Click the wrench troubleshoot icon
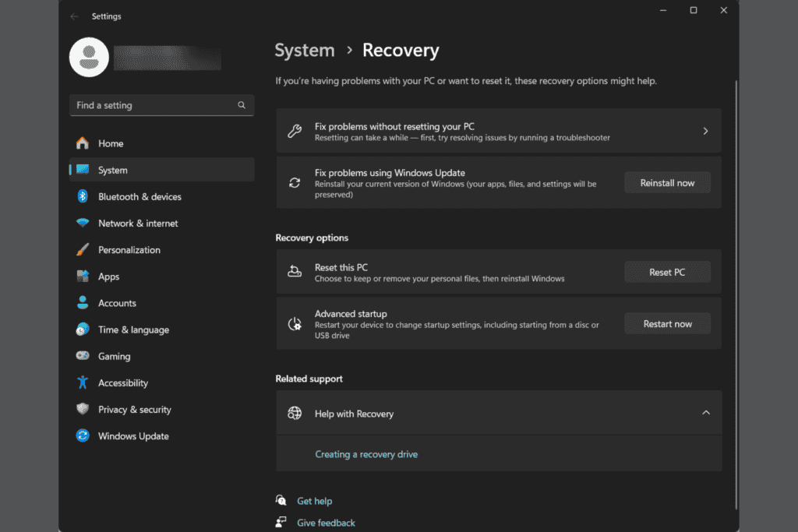The image size is (798, 532). pyautogui.click(x=295, y=131)
